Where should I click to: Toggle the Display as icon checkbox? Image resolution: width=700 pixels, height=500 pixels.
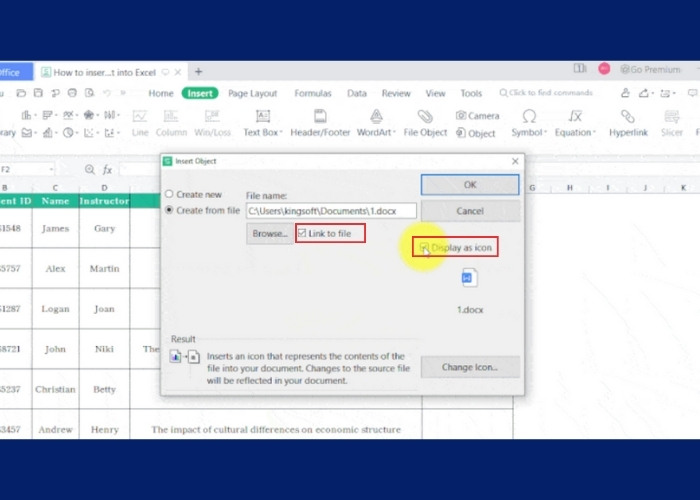425,247
